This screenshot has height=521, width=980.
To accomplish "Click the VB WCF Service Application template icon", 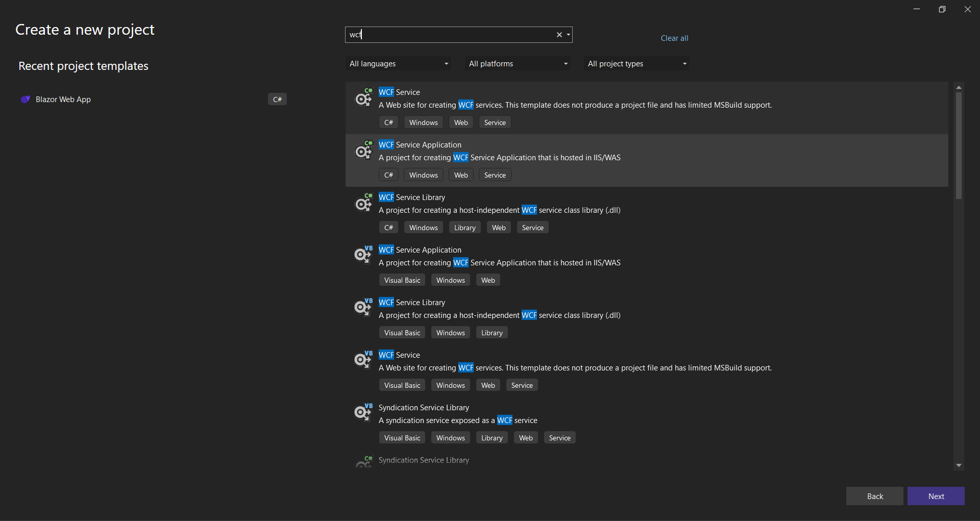I will click(x=364, y=255).
